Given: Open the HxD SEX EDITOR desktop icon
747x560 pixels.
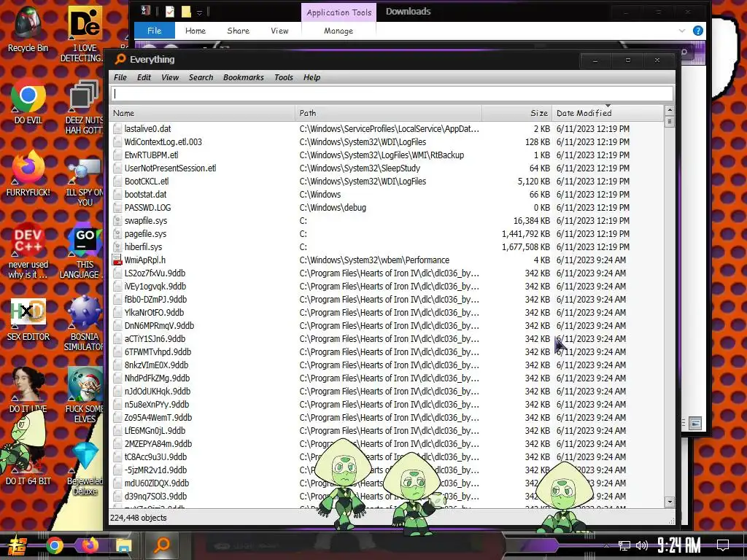Looking at the screenshot, I should [x=28, y=319].
